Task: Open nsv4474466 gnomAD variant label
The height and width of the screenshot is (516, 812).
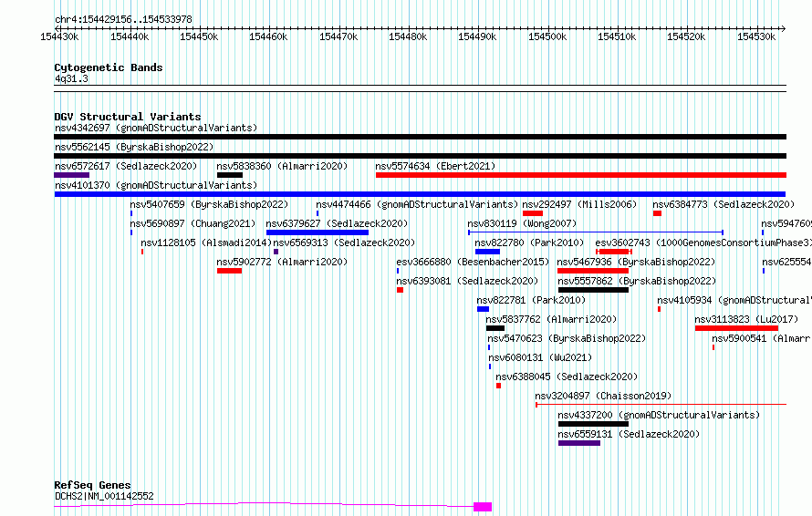Action: pos(417,204)
